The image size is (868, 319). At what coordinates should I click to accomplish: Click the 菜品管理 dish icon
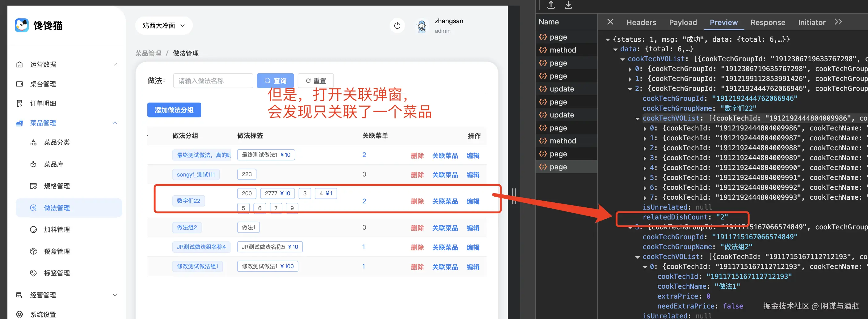tap(19, 123)
